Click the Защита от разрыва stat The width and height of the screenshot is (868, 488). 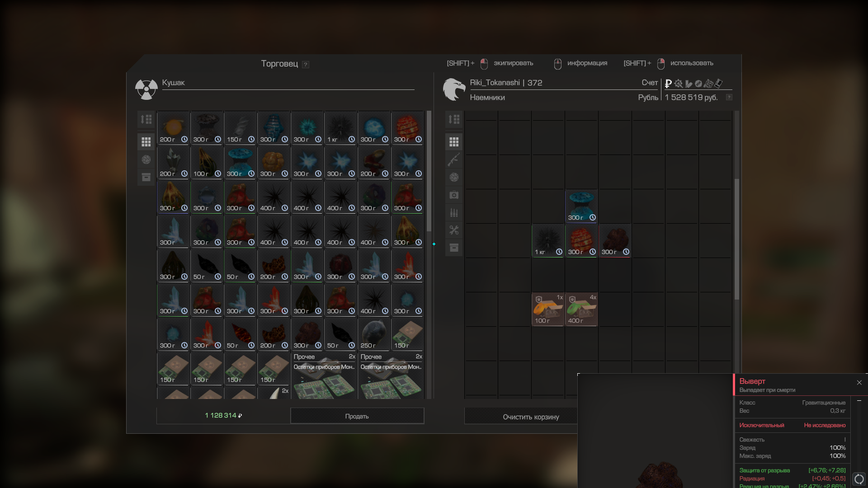[764, 470]
